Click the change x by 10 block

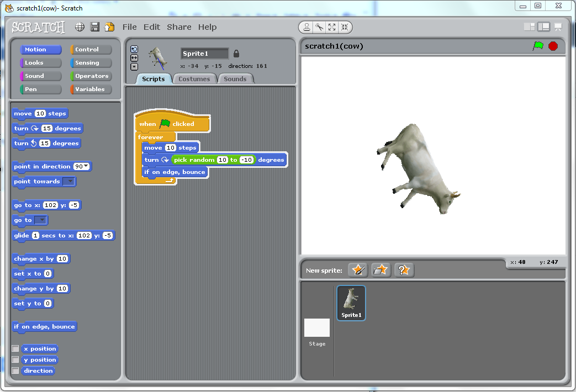pyautogui.click(x=41, y=258)
